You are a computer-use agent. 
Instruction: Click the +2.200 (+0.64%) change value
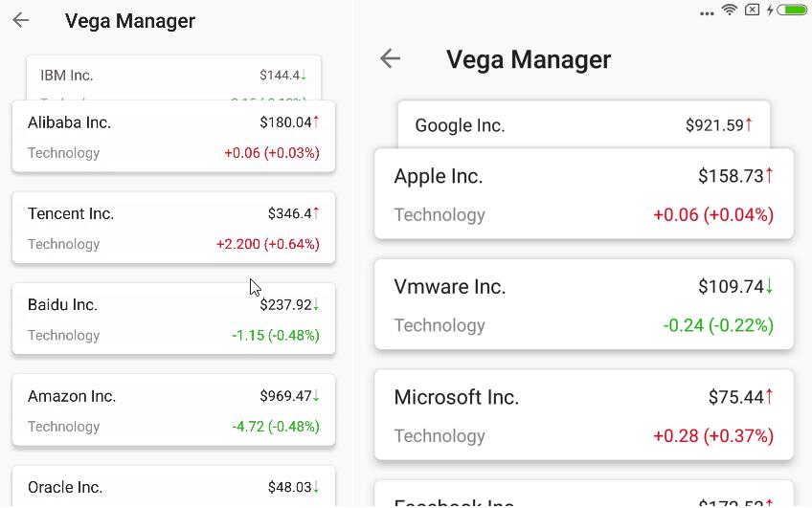(x=268, y=244)
